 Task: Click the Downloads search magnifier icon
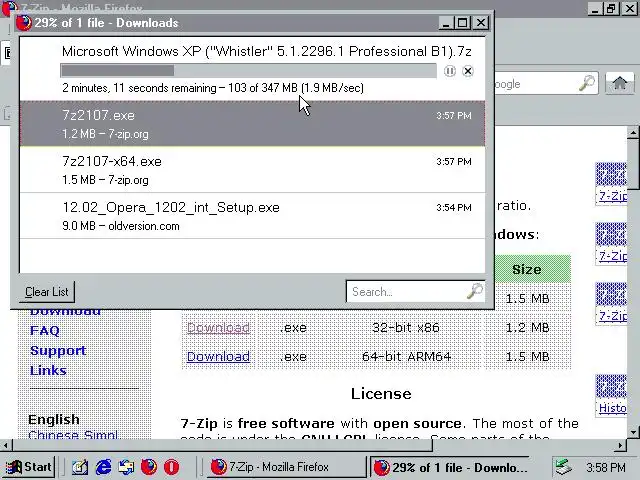click(x=475, y=291)
